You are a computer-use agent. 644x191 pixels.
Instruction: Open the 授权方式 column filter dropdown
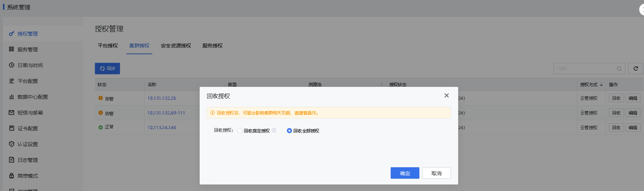coord(601,85)
